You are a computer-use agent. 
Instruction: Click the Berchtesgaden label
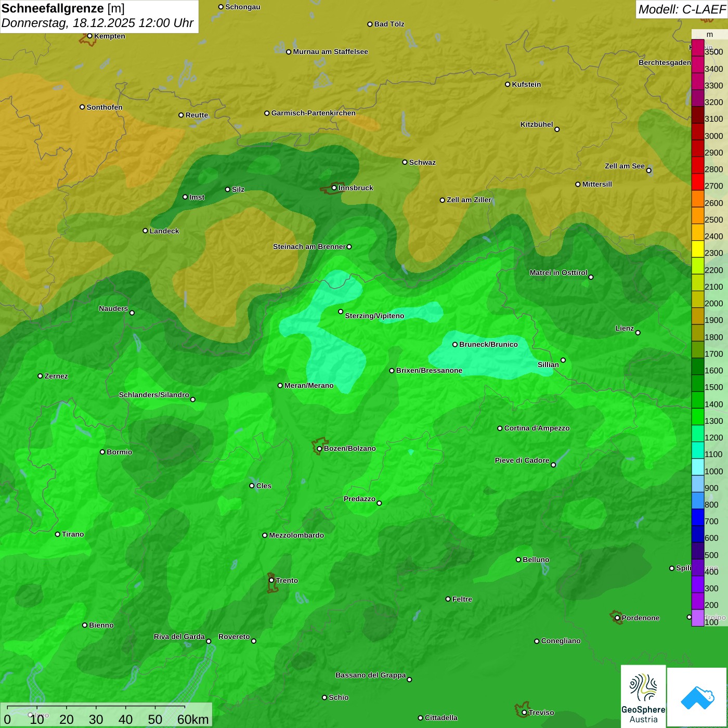click(x=665, y=62)
